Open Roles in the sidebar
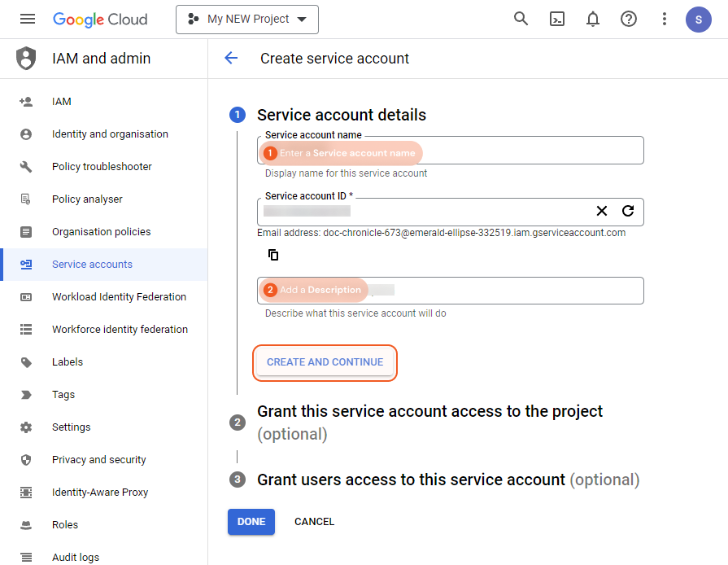 (65, 525)
